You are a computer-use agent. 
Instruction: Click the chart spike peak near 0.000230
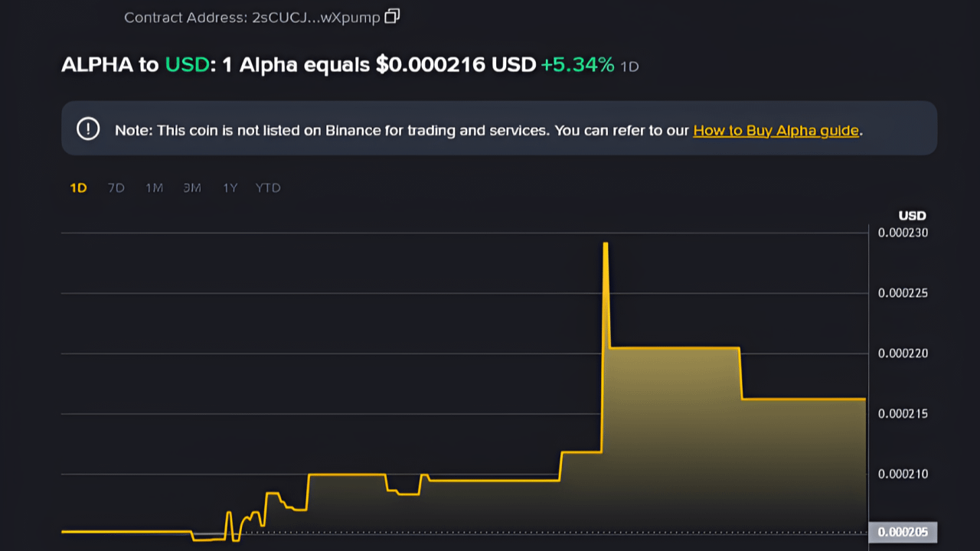(x=606, y=244)
